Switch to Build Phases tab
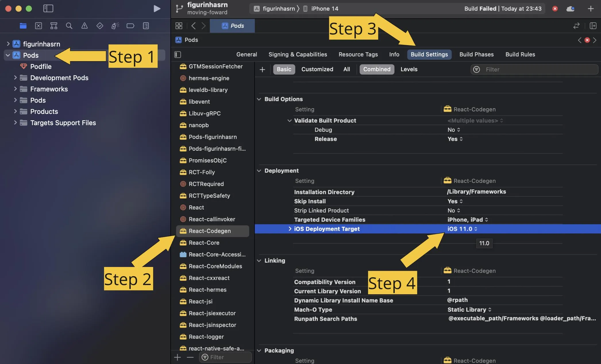This screenshot has width=601, height=364. [x=476, y=54]
